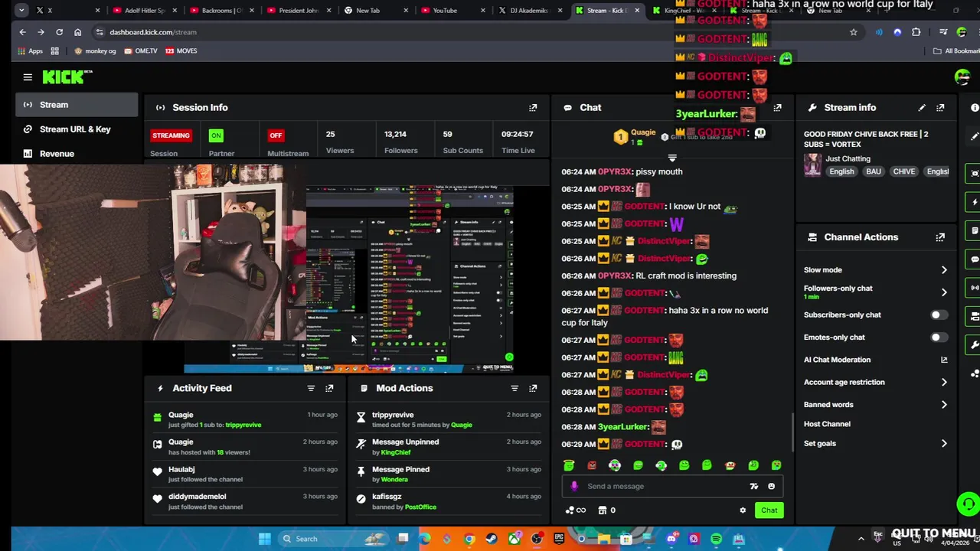
Task: Collapse the pinned gift sub banner arrow
Action: coord(672,158)
